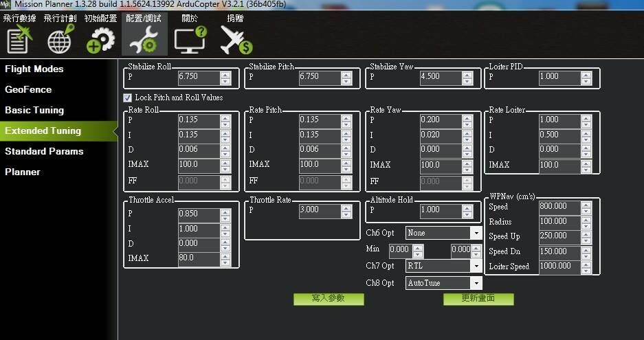Screen dimensions: 644x340
Task: Click the Altitude Hold P spinner arrows
Action: click(467, 211)
